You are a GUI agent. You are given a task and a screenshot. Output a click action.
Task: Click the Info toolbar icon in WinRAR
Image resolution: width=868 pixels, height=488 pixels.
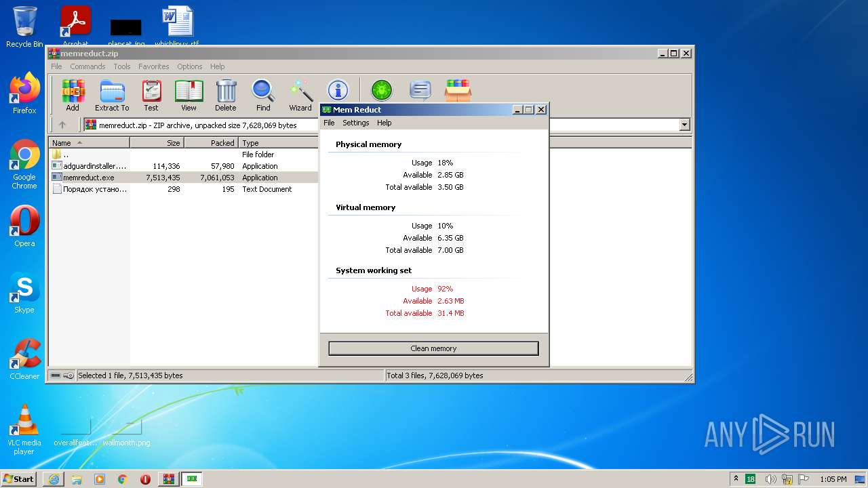338,90
